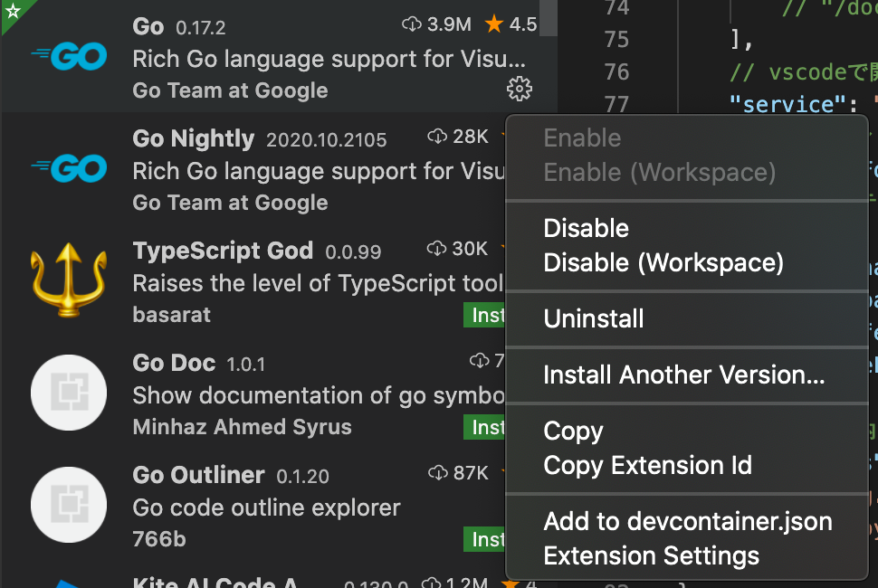This screenshot has width=878, height=588.
Task: Click Raises the level of TypeScript description
Action: tap(318, 283)
